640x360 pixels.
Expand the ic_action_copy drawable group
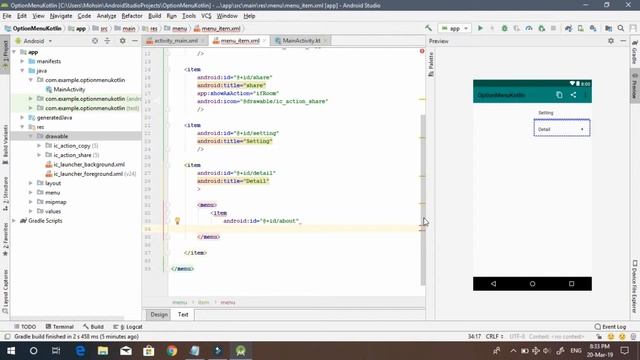(39, 146)
